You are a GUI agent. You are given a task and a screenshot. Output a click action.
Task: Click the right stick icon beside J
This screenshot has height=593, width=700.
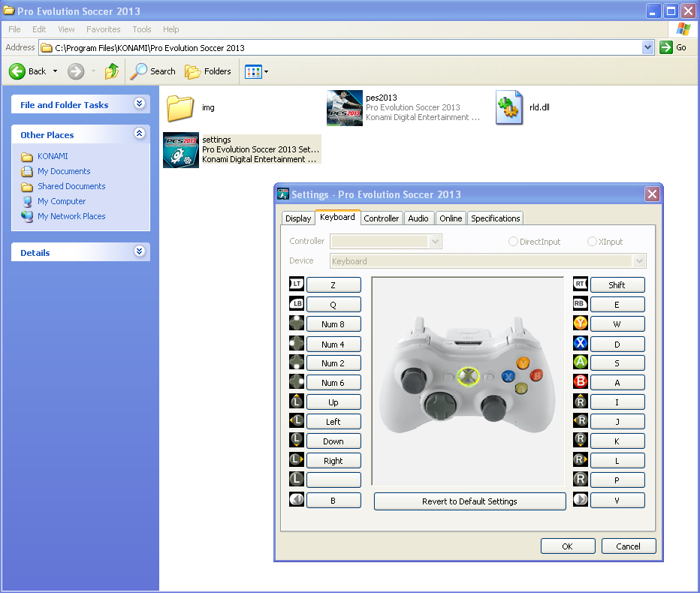click(x=581, y=420)
